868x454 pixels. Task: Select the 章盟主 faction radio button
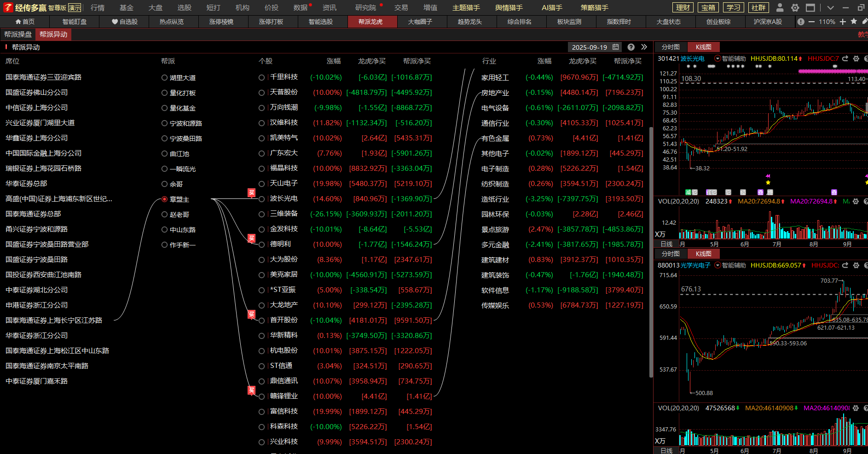(x=164, y=199)
